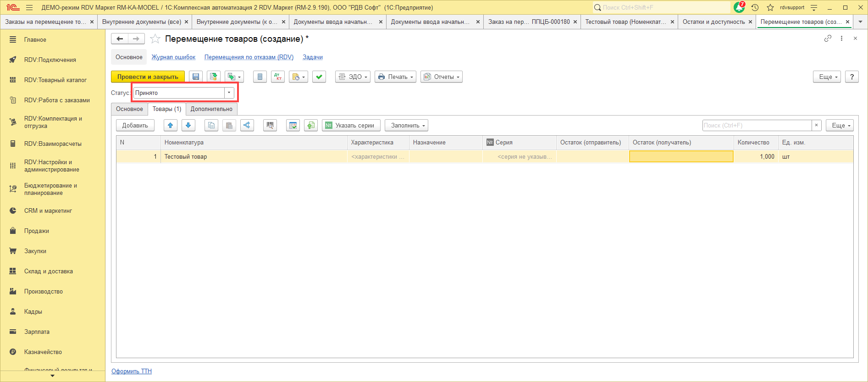This screenshot has width=868, height=382.
Task: Open goods selection icon
Action: 293,125
